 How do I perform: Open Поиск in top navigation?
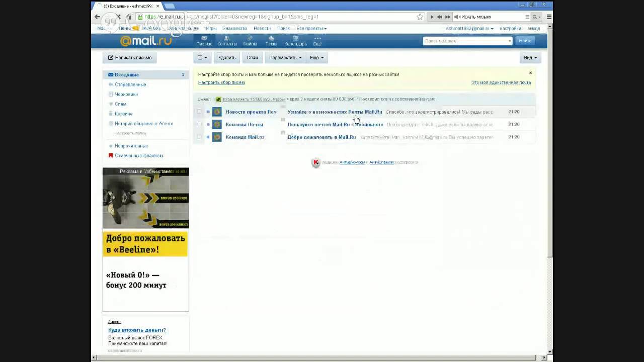[x=283, y=29]
